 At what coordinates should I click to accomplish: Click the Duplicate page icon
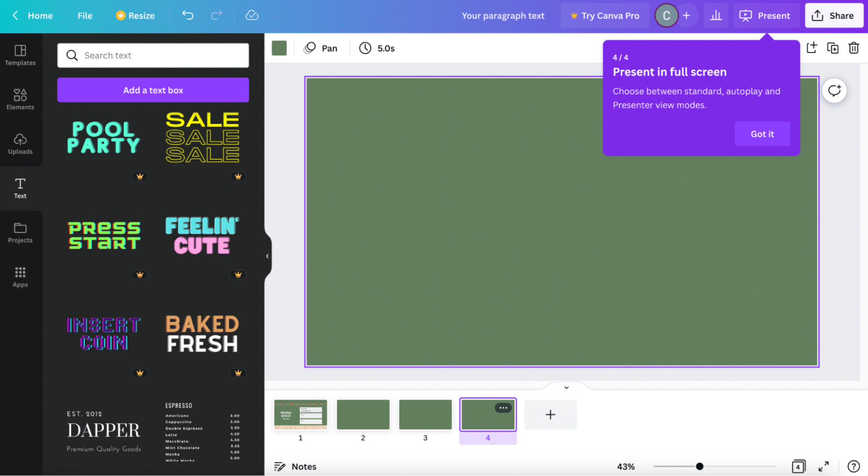(x=833, y=48)
